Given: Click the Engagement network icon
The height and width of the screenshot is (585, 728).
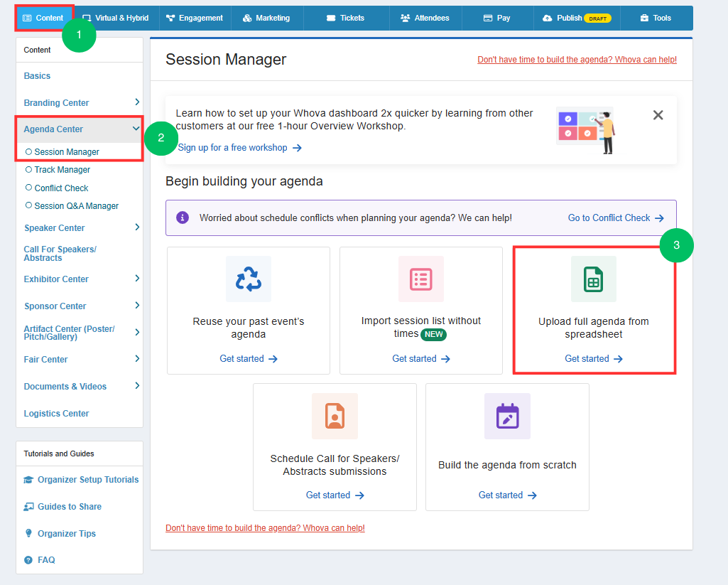Looking at the screenshot, I should pos(170,18).
